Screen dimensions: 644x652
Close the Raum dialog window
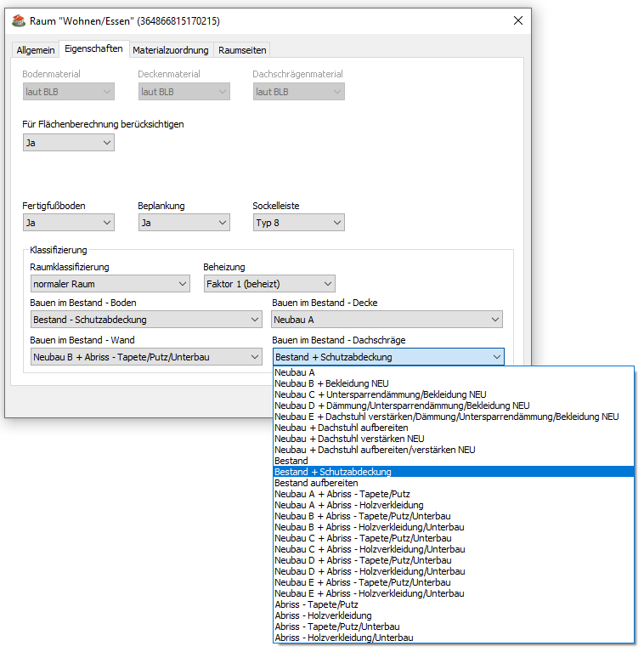[518, 20]
